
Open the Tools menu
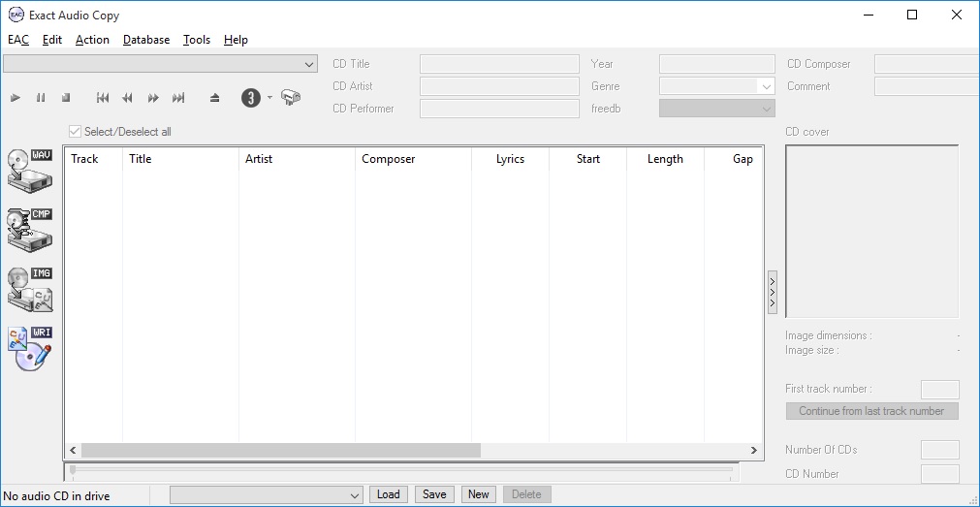[x=196, y=40]
